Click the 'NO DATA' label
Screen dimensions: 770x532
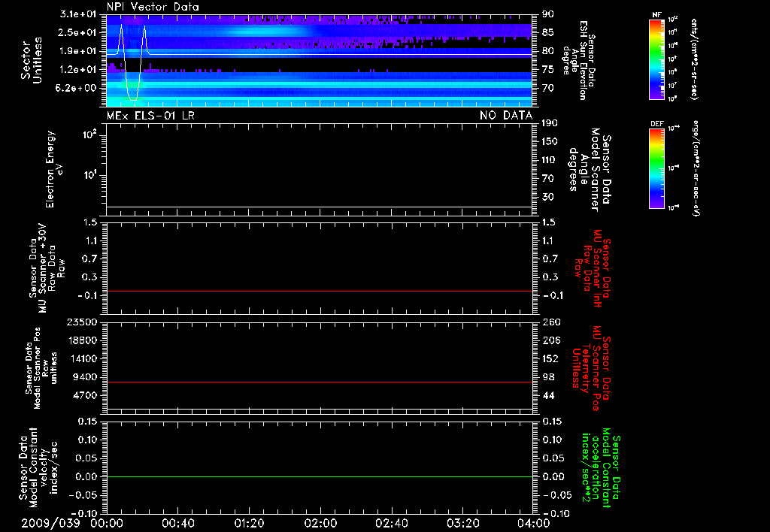click(x=506, y=116)
